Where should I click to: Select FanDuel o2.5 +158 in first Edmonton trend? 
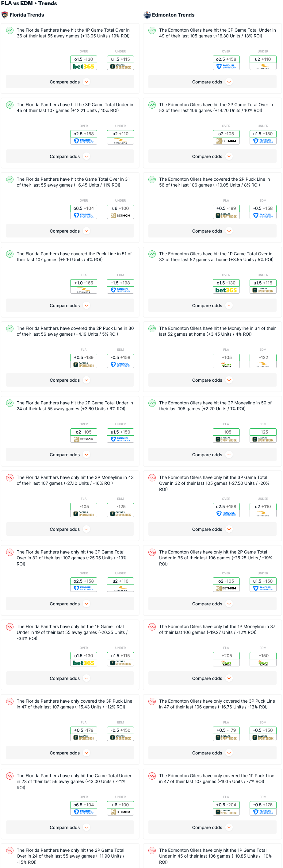[226, 63]
